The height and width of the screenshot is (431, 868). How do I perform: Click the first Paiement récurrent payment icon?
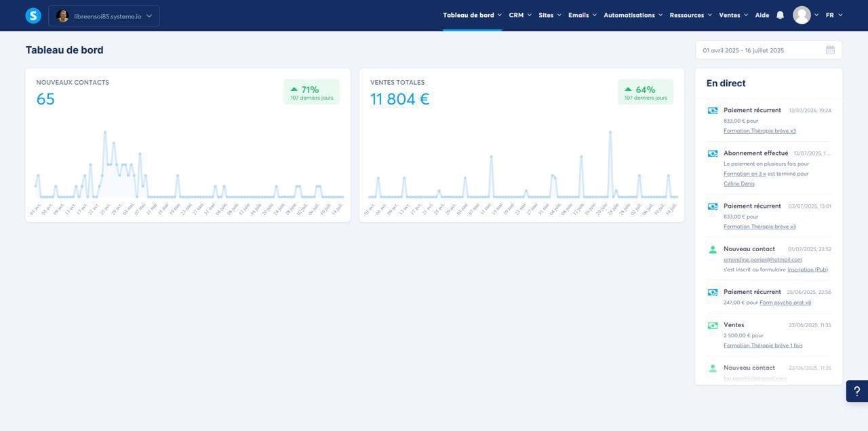coord(713,111)
